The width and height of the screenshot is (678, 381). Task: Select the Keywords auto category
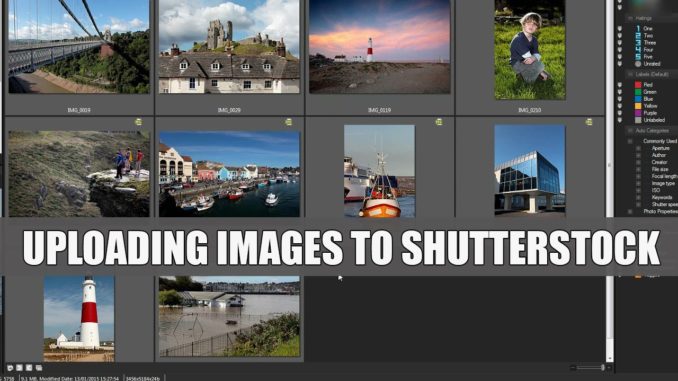pos(662,197)
